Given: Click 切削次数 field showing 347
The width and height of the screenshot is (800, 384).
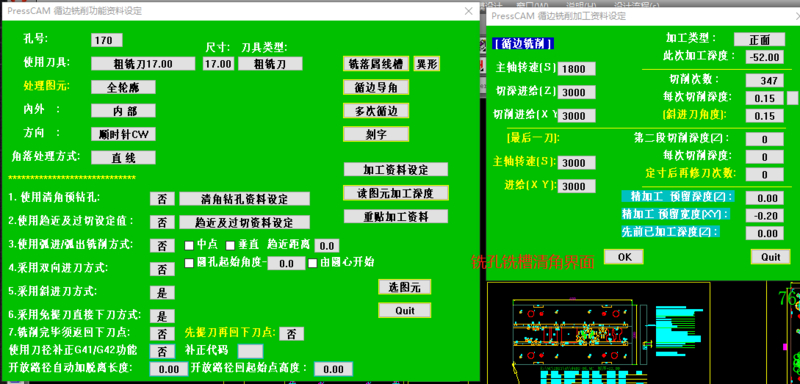Looking at the screenshot, I should [765, 81].
